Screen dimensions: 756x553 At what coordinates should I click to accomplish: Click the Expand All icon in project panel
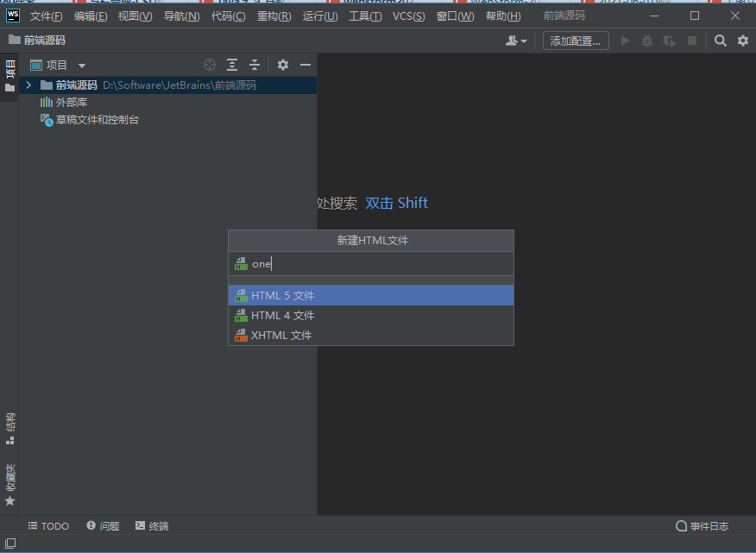pyautogui.click(x=232, y=65)
